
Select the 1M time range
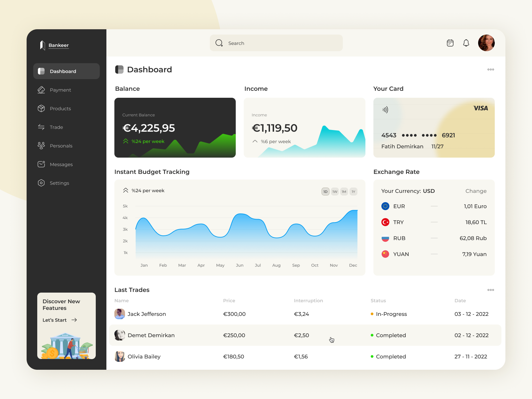tap(344, 192)
